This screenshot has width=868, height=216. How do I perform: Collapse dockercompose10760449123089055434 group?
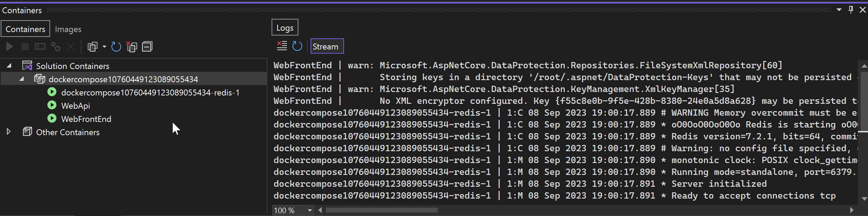22,79
